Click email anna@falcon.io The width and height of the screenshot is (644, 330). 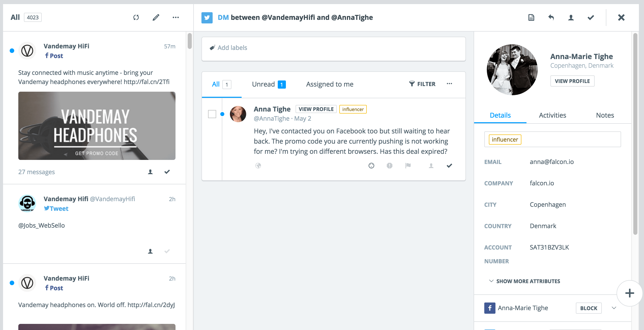click(x=552, y=162)
